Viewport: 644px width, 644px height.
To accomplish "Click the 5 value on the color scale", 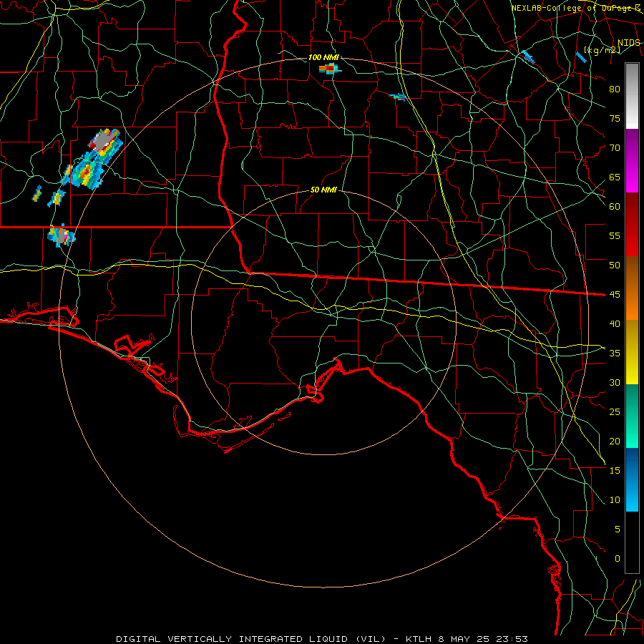I will click(618, 530).
